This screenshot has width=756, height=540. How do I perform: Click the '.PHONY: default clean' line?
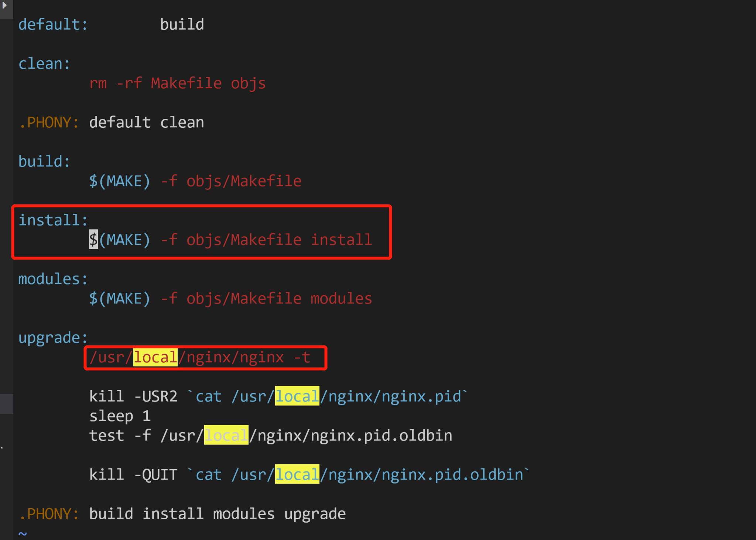click(x=112, y=123)
